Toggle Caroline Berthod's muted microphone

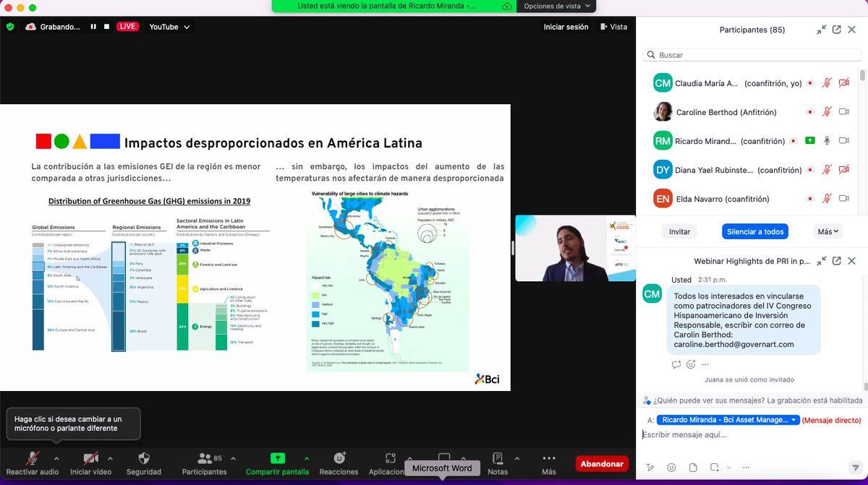826,112
